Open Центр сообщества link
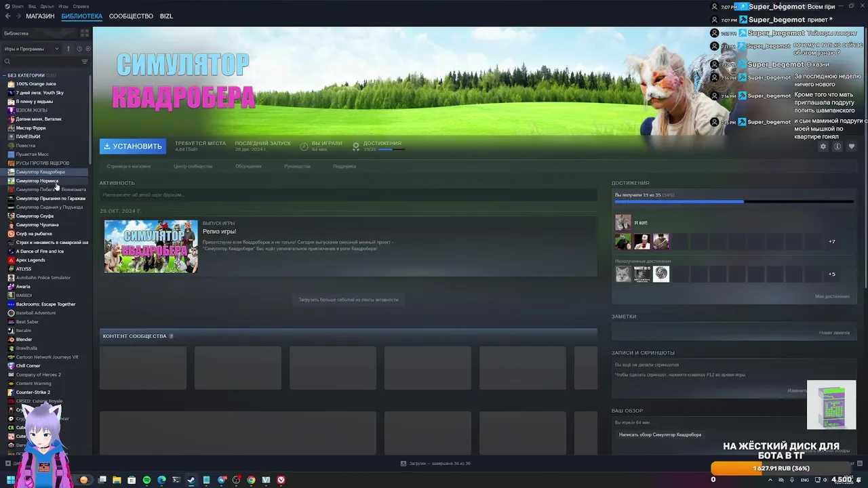This screenshot has height=488, width=868. 193,166
